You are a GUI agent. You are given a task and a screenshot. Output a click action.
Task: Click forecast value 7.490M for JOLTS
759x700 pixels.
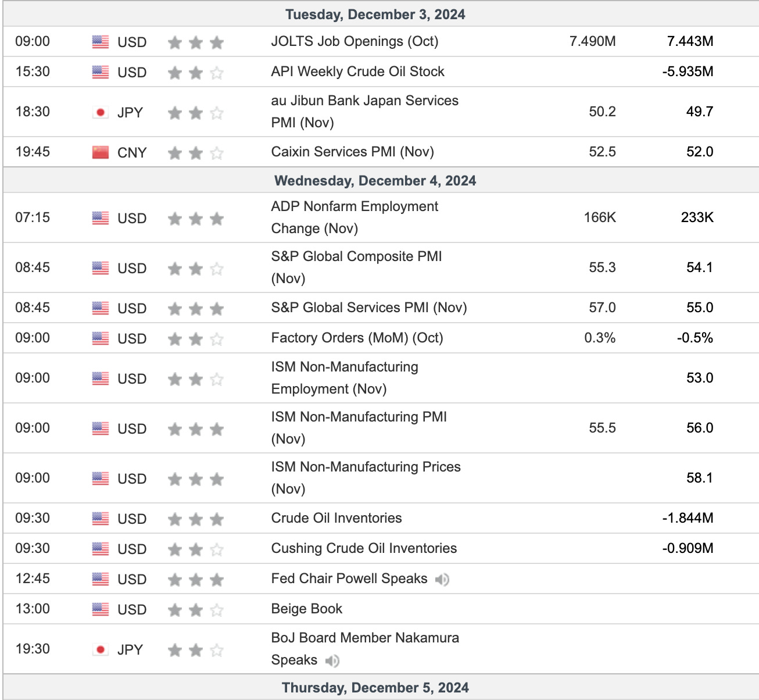[x=593, y=41]
